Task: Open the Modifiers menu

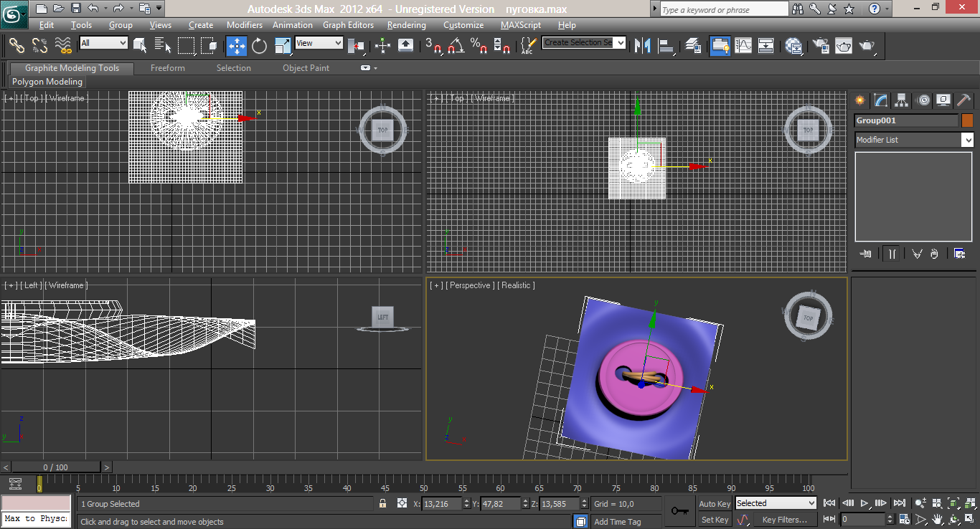Action: (x=245, y=24)
